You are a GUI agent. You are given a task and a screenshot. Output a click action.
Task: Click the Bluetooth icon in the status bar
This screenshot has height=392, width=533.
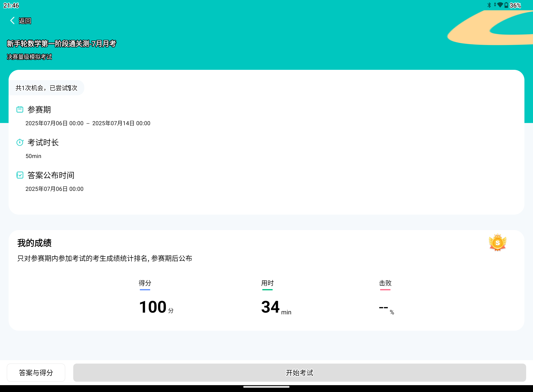coord(489,5)
